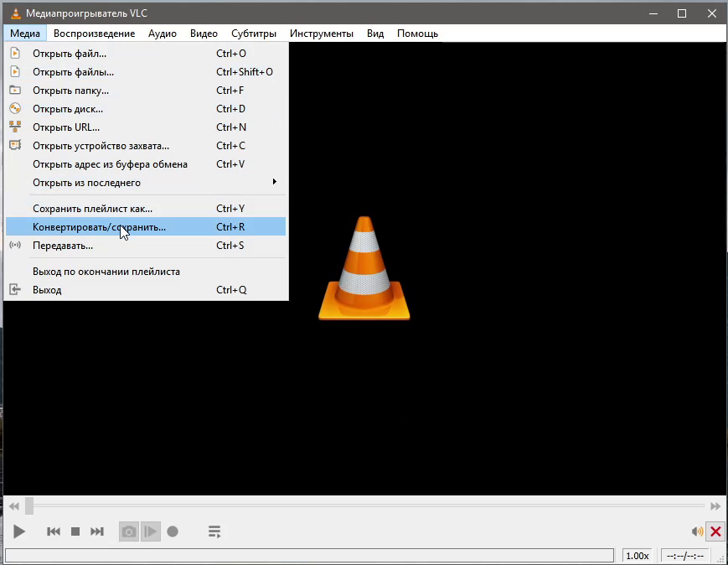This screenshot has width=728, height=565.
Task: Toggle the playlist view icon
Action: pyautogui.click(x=214, y=531)
